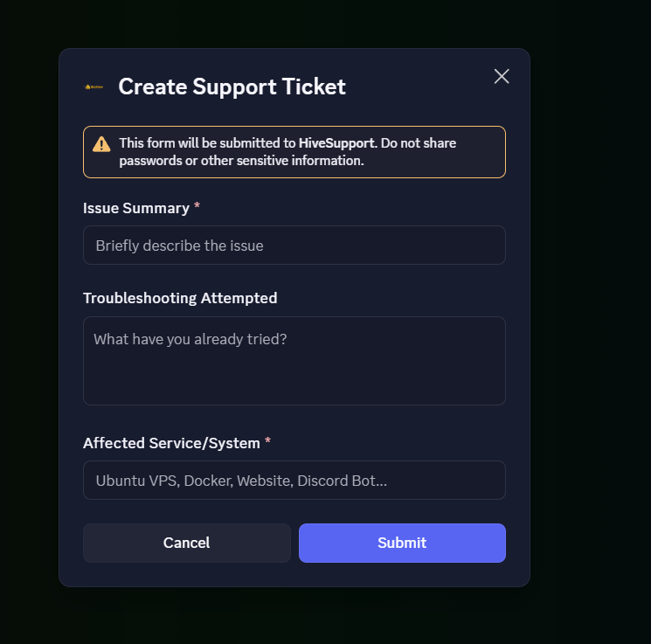Click the required asterisk beside Issue Summary
The height and width of the screenshot is (644, 651).
point(197,205)
